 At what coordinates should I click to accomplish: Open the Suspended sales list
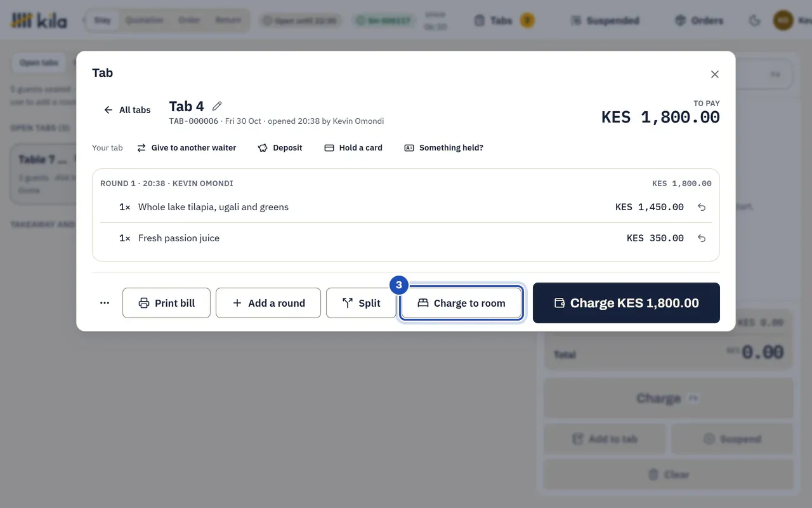click(x=605, y=20)
